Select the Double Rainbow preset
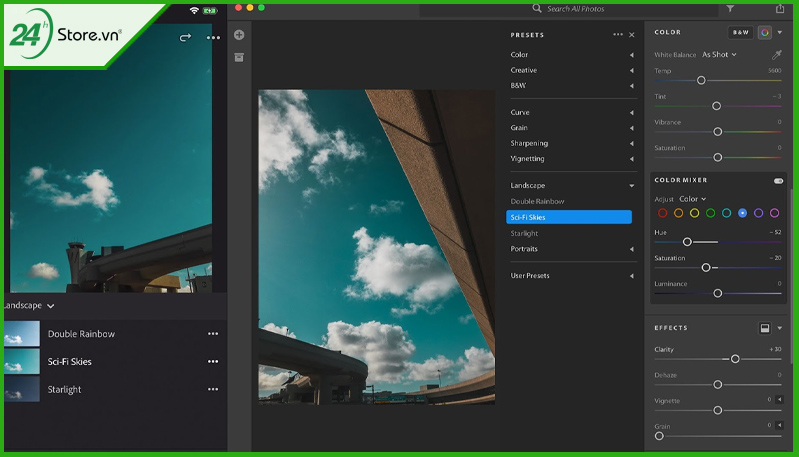 (537, 201)
